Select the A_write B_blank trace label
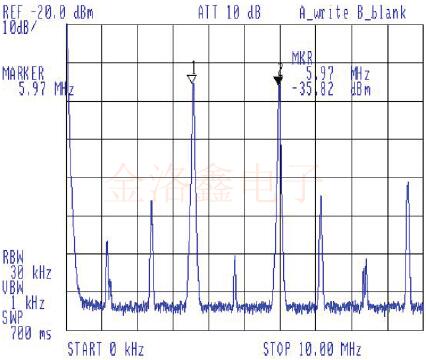Screen dimensions: 426x360 pos(353,13)
